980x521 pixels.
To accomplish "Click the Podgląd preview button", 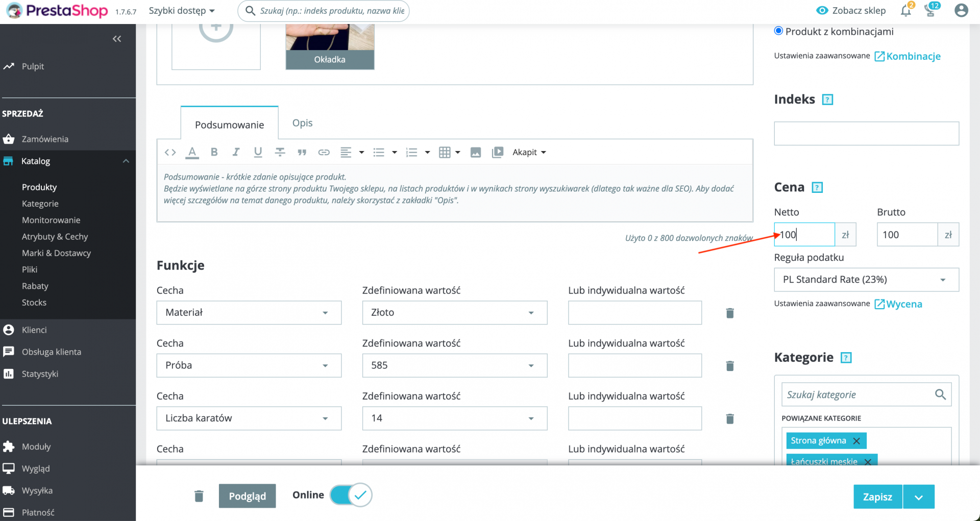I will pos(248,496).
